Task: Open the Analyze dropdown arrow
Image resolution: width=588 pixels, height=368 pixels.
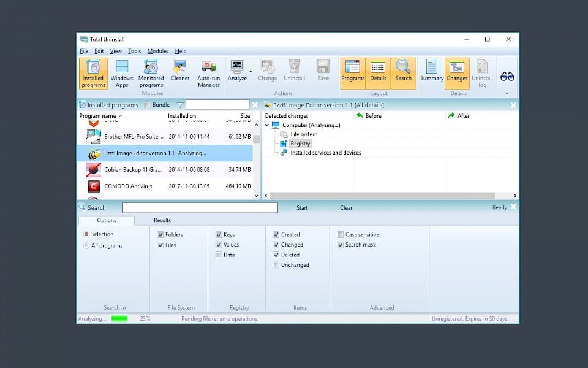Action: pyautogui.click(x=251, y=71)
